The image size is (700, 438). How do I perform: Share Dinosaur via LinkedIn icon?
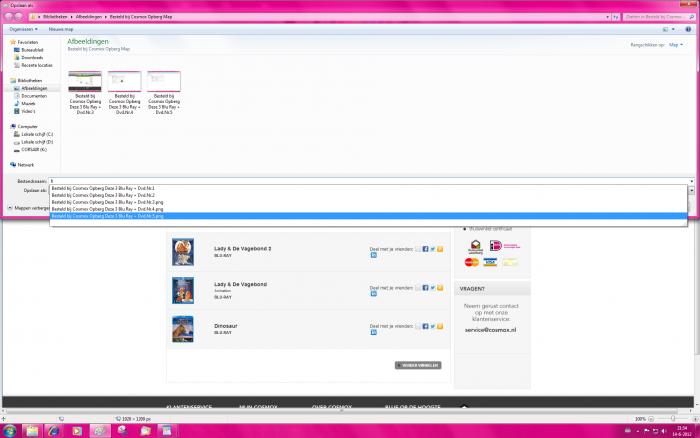click(374, 332)
